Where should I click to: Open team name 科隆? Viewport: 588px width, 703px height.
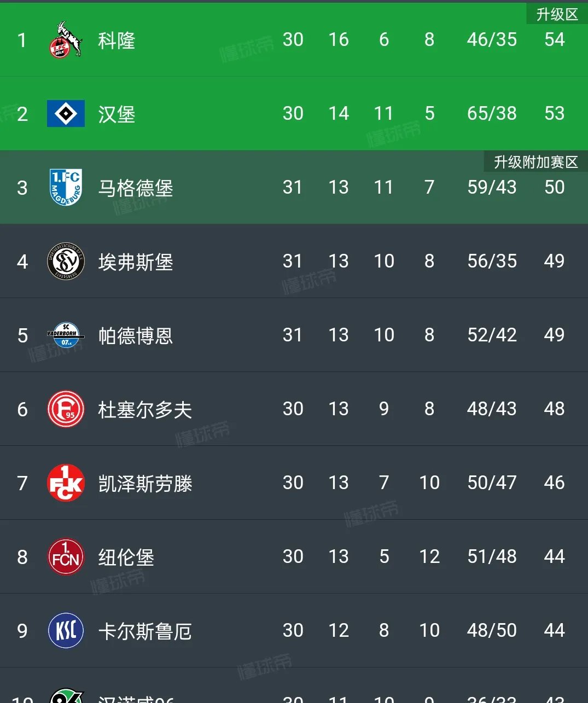(117, 40)
